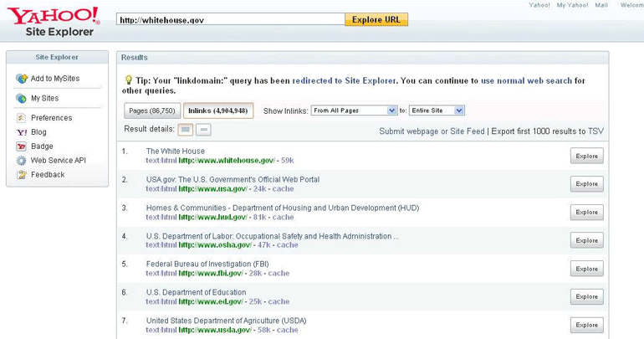Click the Add to MySites globe icon
Screen dimensions: 644x339
point(22,78)
